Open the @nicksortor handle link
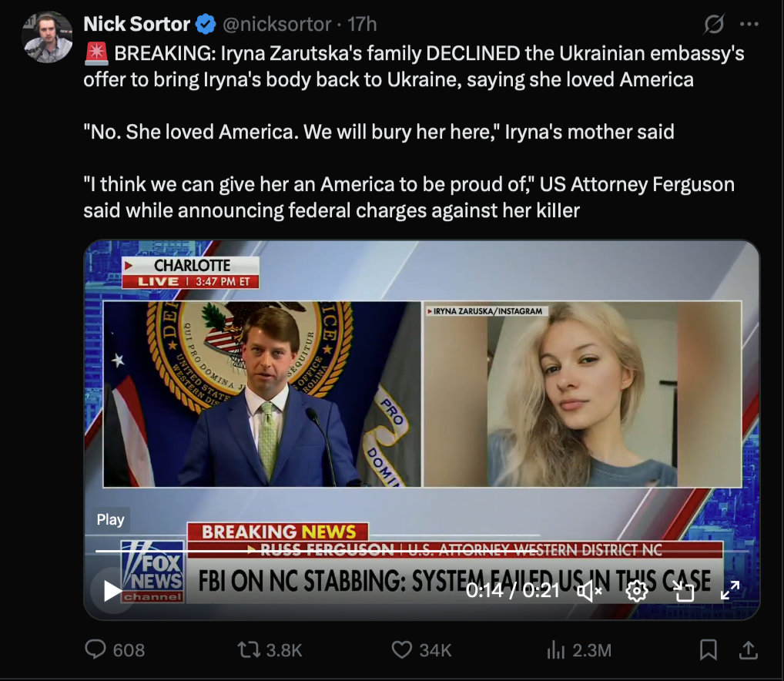Viewport: 784px width, 681px height. [276, 25]
